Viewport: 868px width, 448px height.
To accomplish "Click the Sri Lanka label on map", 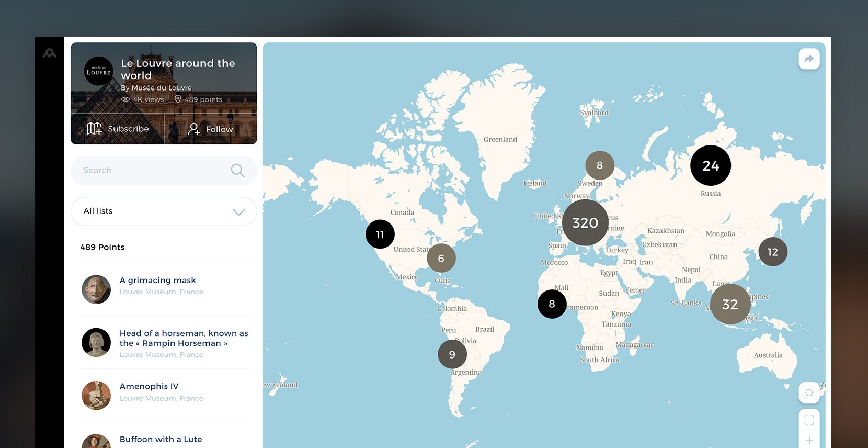I will coord(686,303).
